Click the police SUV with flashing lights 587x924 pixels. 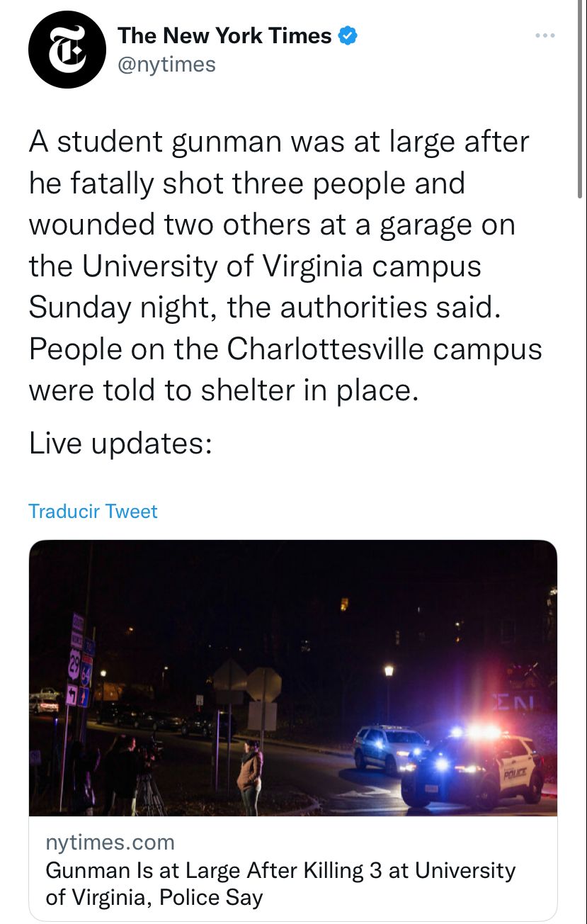pyautogui.click(x=472, y=770)
